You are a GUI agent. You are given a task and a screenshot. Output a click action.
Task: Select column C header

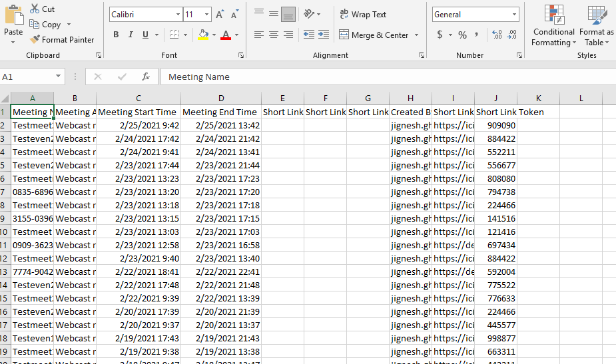[x=139, y=98]
